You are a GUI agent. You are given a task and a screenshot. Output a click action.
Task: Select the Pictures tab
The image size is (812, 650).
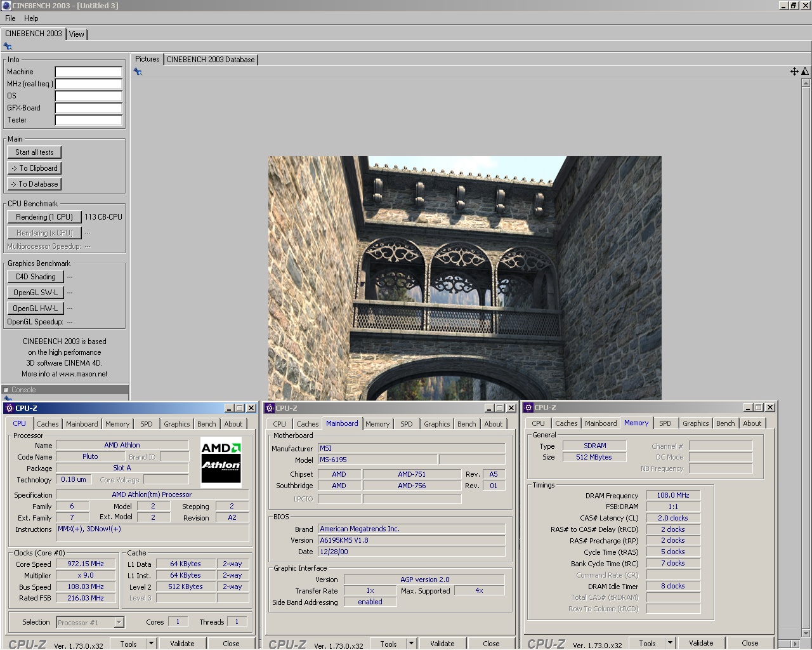[147, 59]
